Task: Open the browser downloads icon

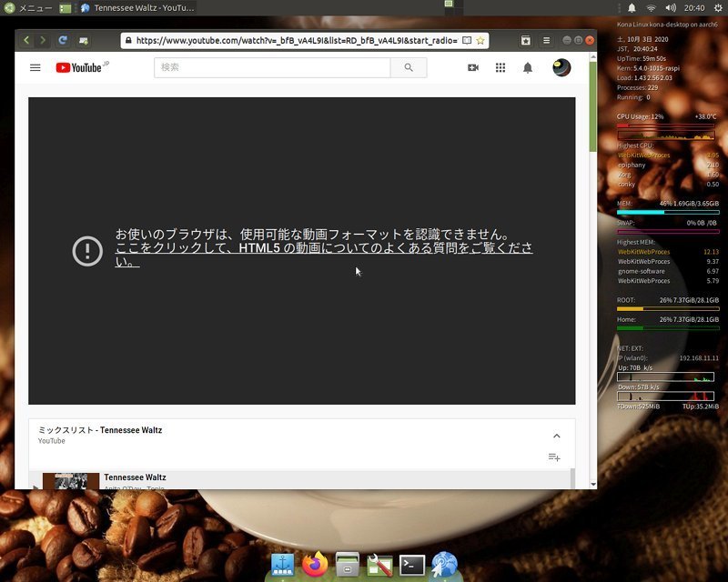Action: click(x=82, y=40)
